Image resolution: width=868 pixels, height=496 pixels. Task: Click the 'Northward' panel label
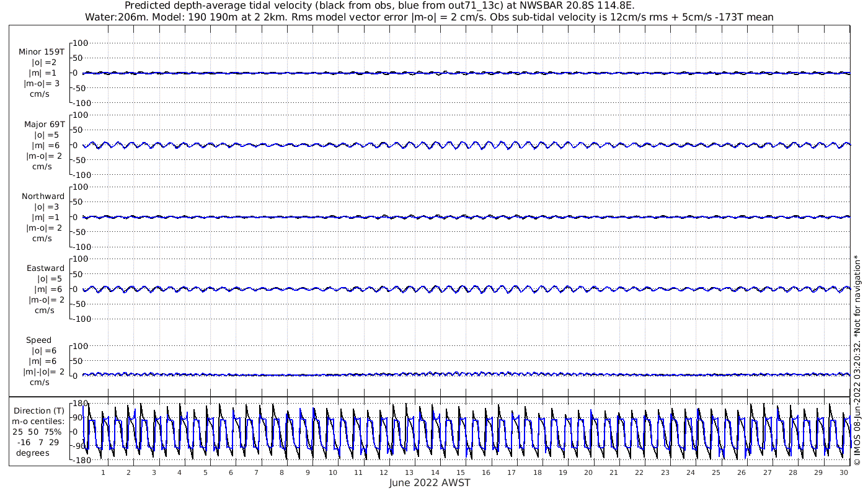tap(43, 196)
